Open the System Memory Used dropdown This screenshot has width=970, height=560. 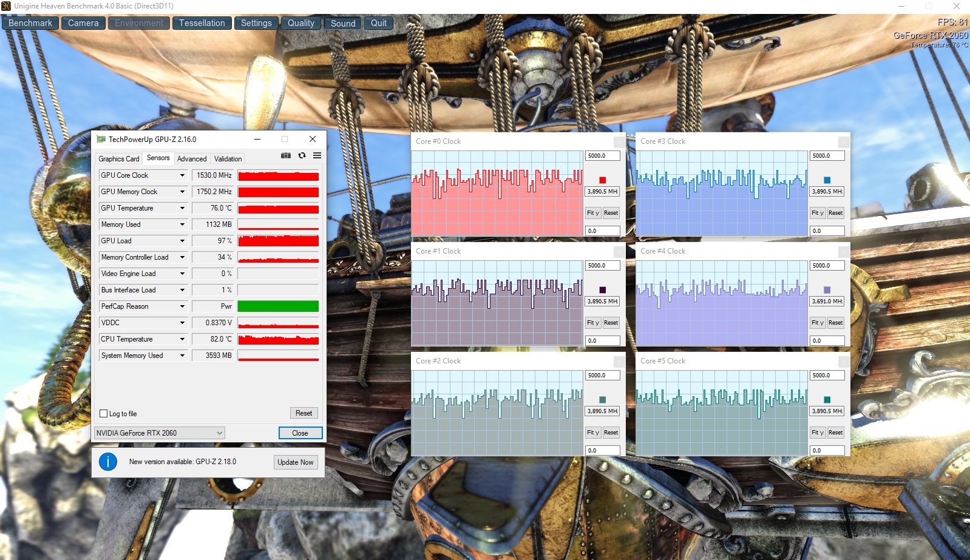pos(182,356)
